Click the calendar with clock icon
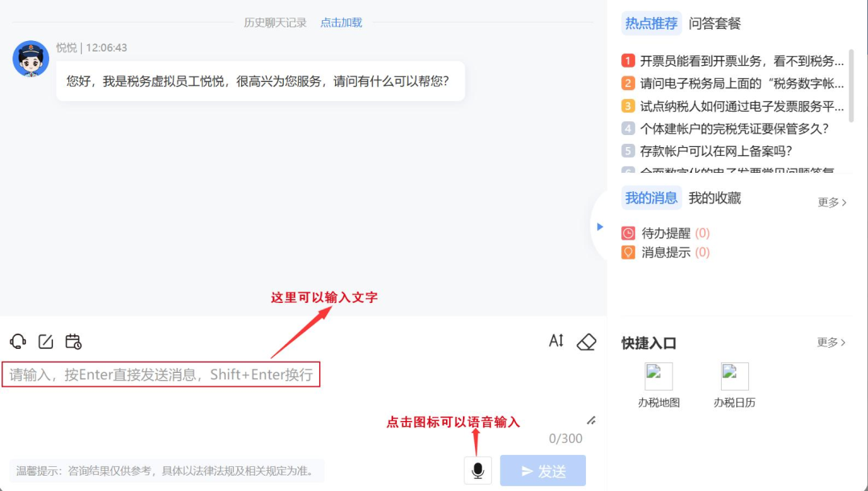 point(73,342)
